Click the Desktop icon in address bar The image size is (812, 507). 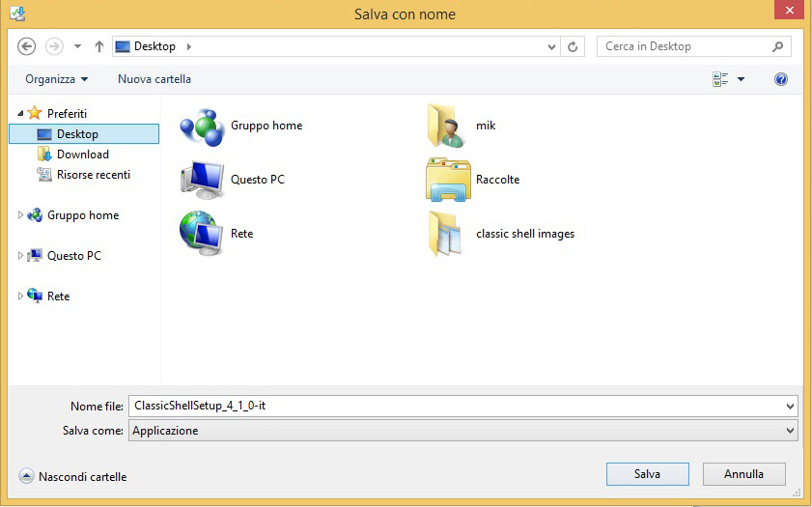(123, 46)
